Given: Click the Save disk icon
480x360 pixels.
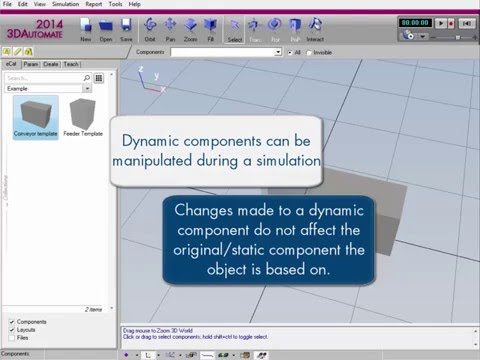Looking at the screenshot, I should point(126,25).
